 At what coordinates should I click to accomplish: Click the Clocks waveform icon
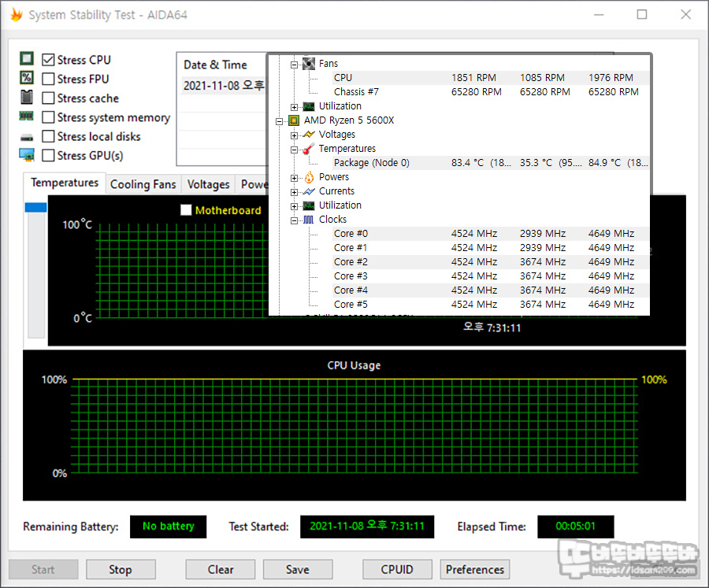(x=309, y=220)
